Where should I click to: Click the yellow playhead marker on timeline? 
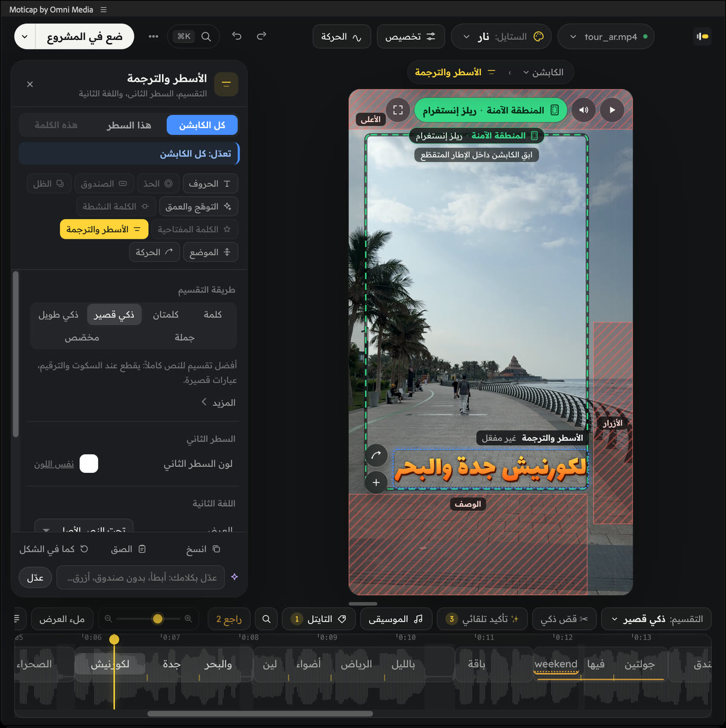point(114,639)
